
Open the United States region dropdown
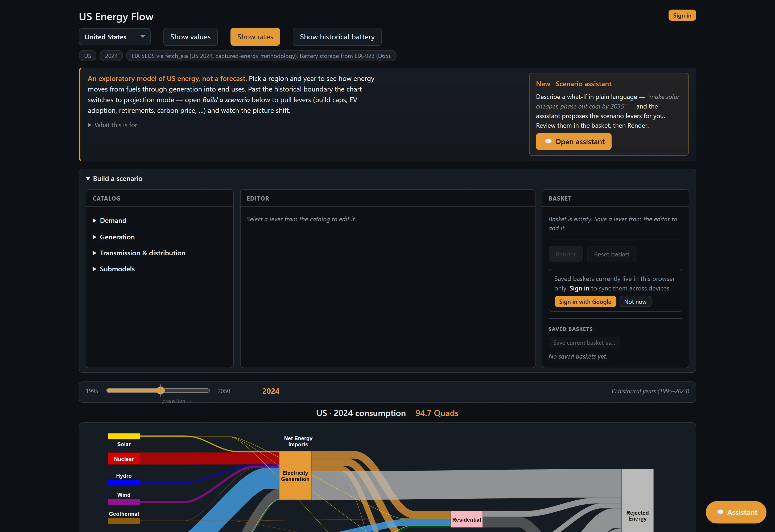tap(114, 37)
